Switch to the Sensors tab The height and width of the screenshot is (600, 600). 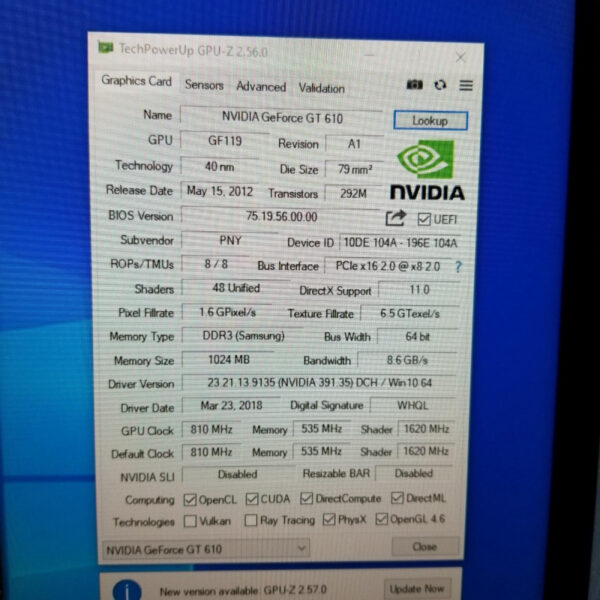coord(204,85)
